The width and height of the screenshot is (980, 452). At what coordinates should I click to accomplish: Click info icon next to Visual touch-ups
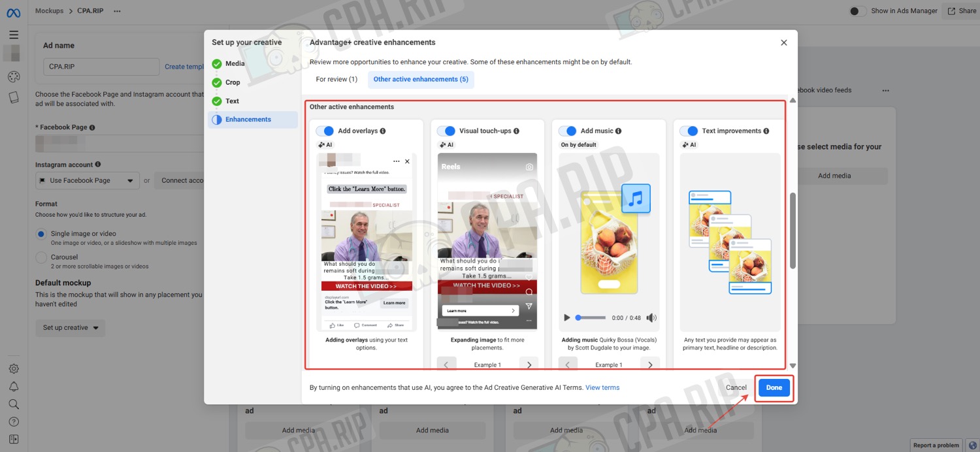(517, 131)
